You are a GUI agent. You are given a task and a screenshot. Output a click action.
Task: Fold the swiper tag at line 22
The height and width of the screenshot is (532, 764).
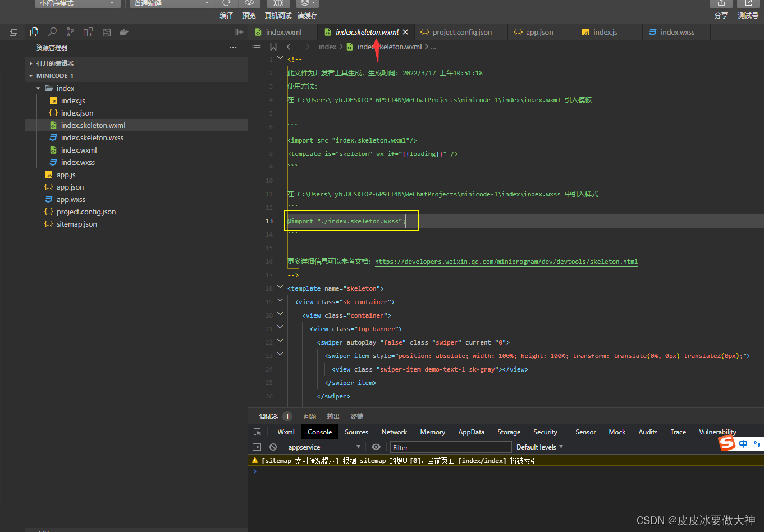coord(280,342)
